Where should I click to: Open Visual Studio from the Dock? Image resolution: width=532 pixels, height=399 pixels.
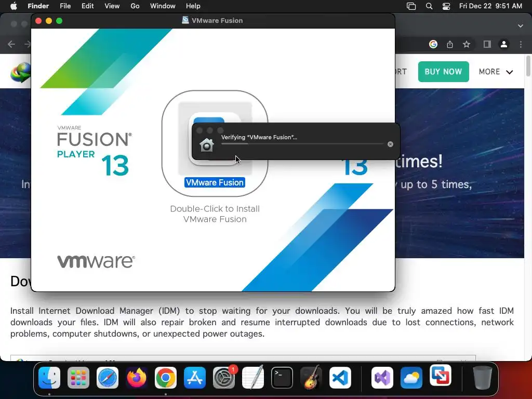(382, 378)
